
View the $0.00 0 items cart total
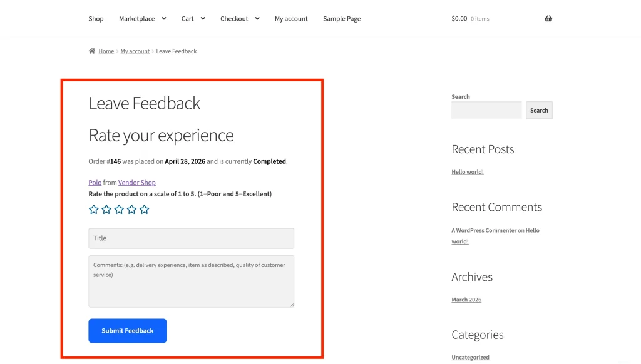(x=470, y=18)
